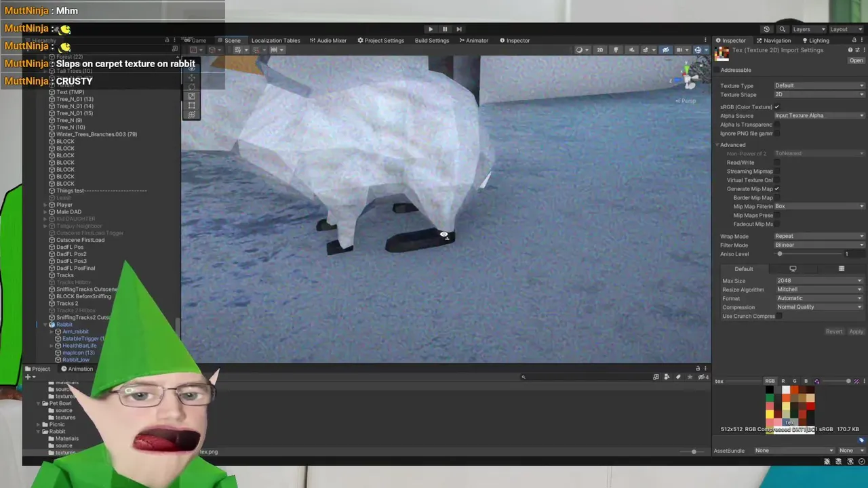The width and height of the screenshot is (868, 488).
Task: Open the Project Settings tab
Action: 380,41
